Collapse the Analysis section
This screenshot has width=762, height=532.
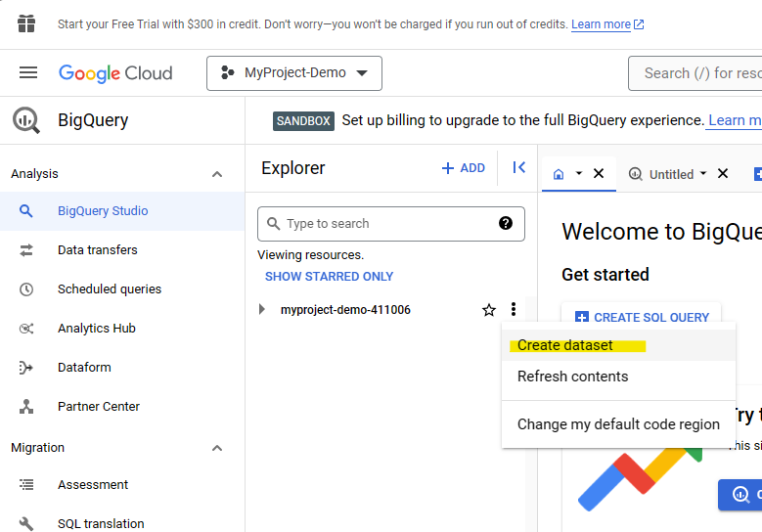coord(217,174)
